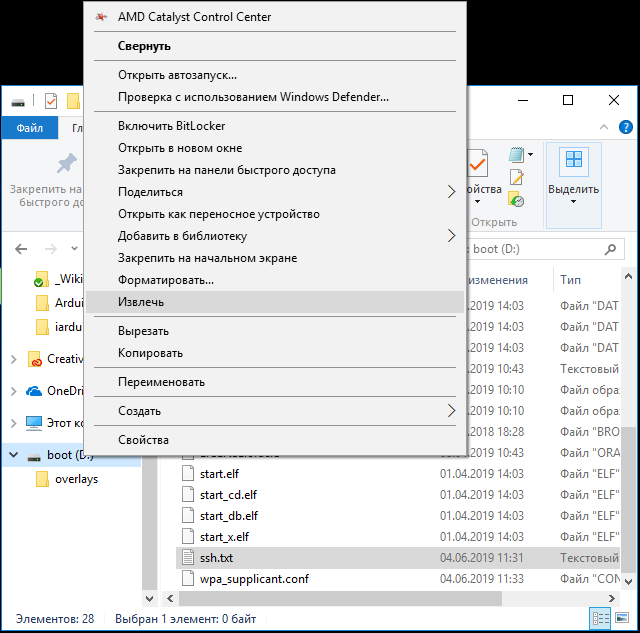Choose Открыть как переносное устройство

[275, 214]
